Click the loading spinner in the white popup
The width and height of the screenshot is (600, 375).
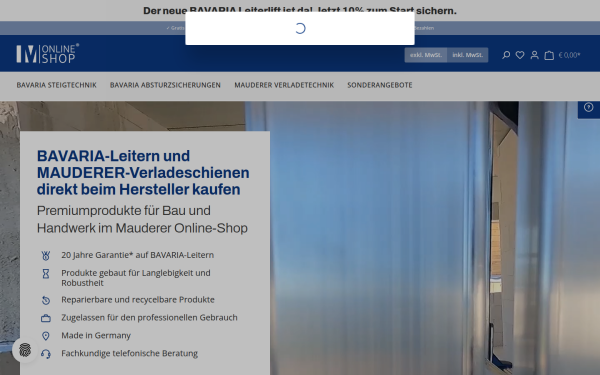coord(300,28)
